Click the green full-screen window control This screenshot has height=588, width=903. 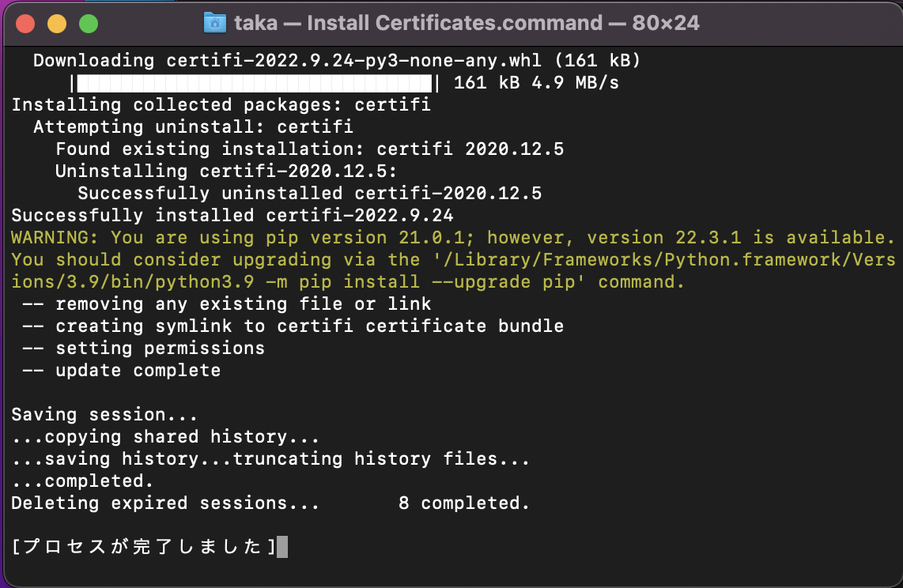(x=87, y=23)
